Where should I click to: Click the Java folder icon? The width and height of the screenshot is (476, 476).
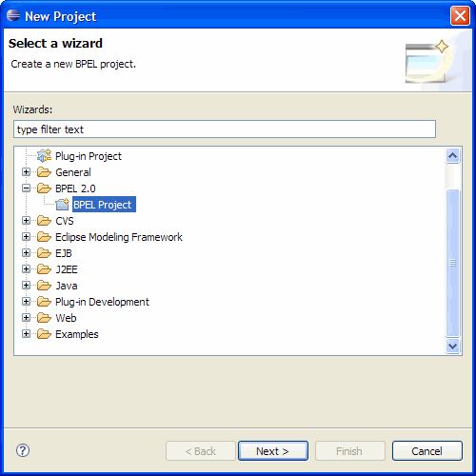pyautogui.click(x=44, y=286)
